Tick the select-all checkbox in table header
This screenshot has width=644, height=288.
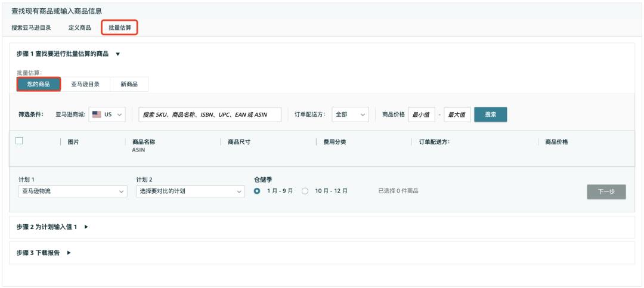pyautogui.click(x=19, y=141)
